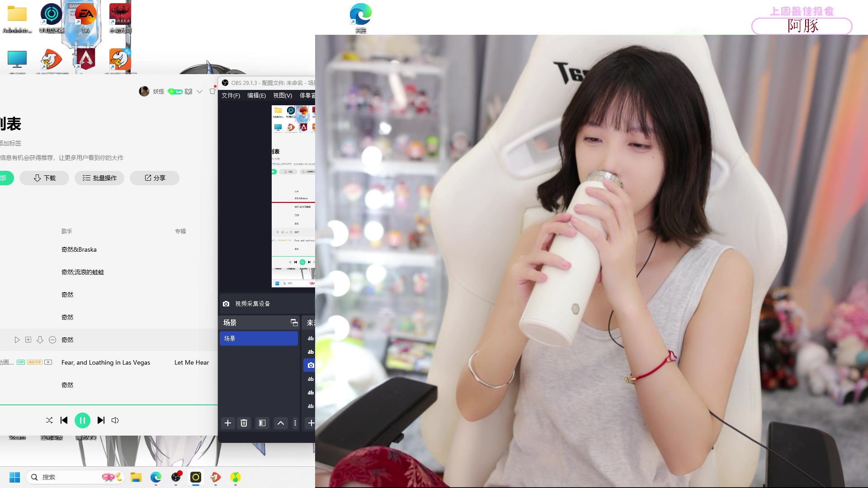Switch to OBS Studio in the taskbar
The height and width of the screenshot is (488, 868).
[176, 477]
